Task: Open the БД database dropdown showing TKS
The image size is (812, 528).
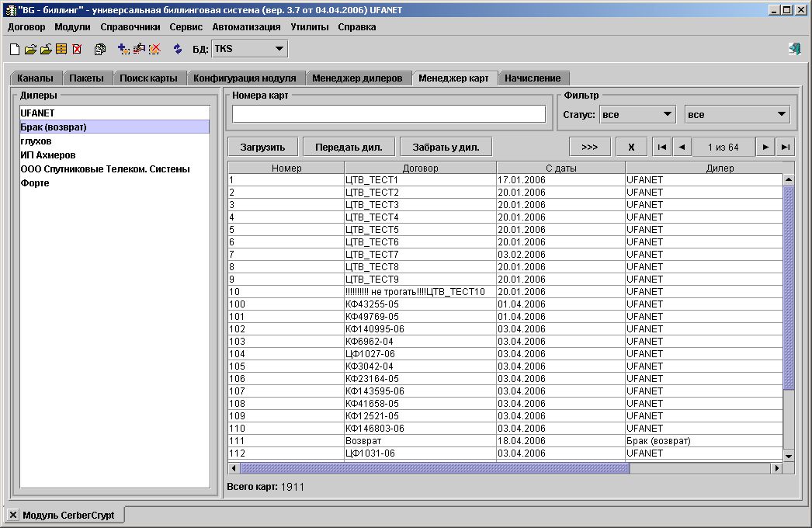Action: [x=249, y=49]
